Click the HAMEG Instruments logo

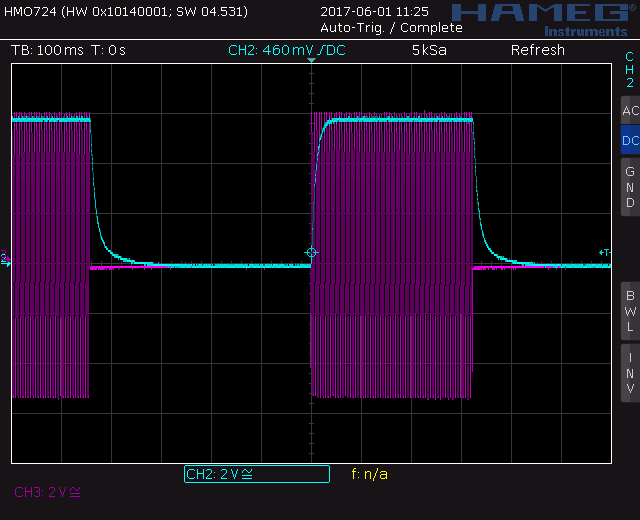click(x=541, y=17)
